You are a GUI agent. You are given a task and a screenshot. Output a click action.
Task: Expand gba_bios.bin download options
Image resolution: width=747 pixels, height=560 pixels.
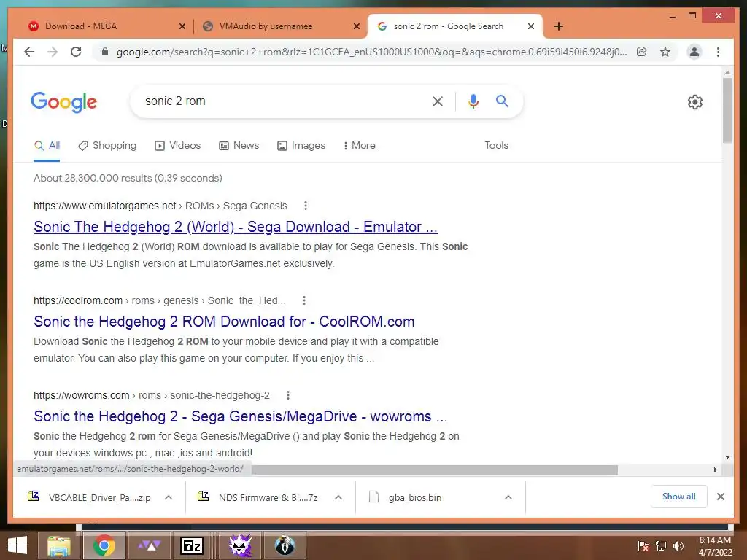[508, 497]
